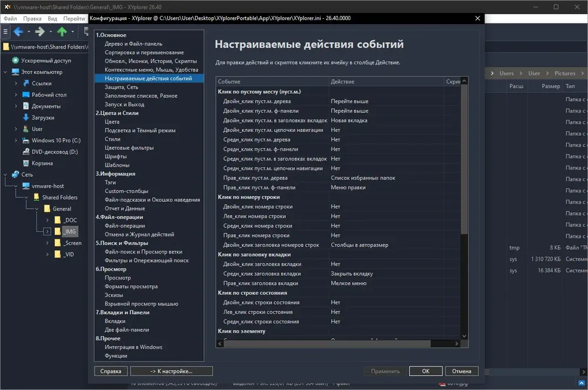Click the Справка button
Screen dimensions: 588x390
pos(111,371)
